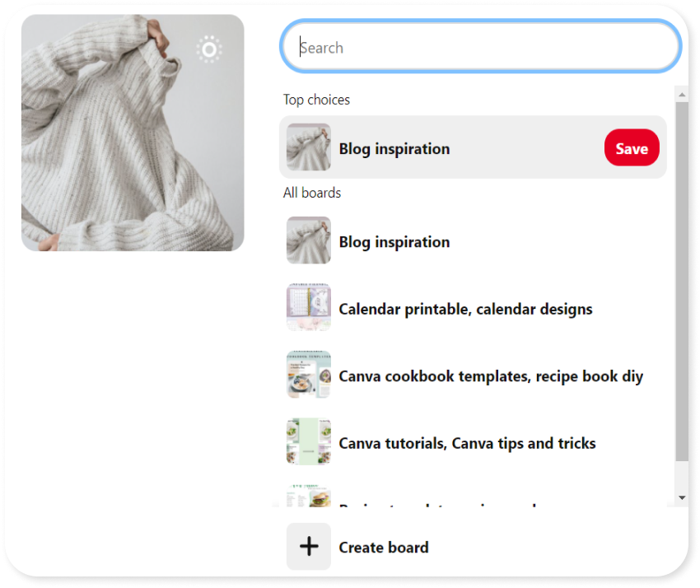Click the board list scrollbar thumb
The image size is (700, 588).
click(x=682, y=282)
